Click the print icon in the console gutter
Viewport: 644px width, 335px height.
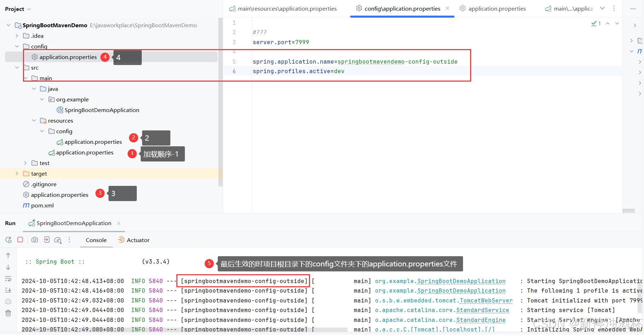(x=8, y=301)
